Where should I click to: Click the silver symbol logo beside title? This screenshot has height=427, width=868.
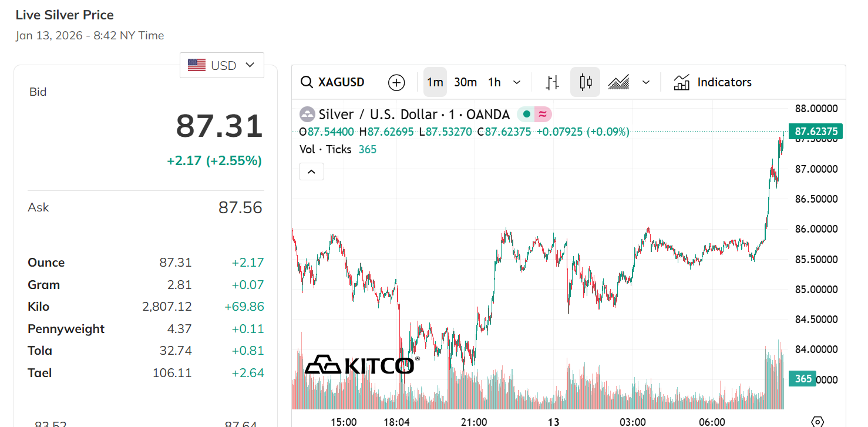tap(307, 115)
